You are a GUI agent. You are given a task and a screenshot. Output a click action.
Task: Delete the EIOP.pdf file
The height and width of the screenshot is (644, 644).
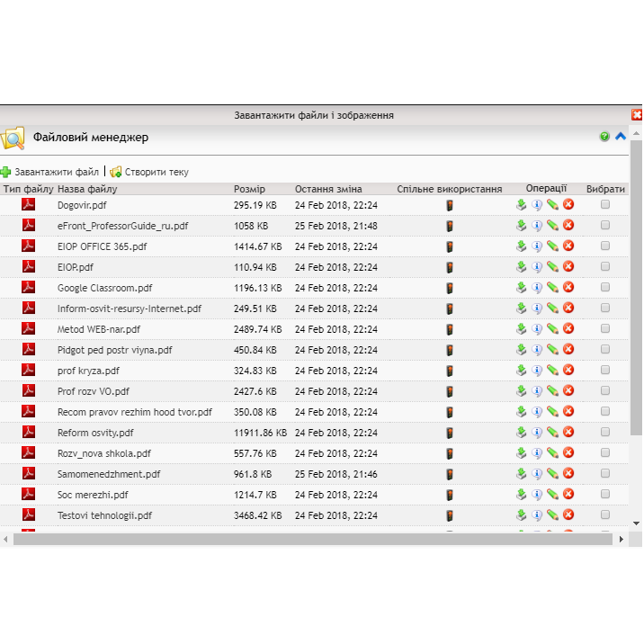tap(568, 266)
